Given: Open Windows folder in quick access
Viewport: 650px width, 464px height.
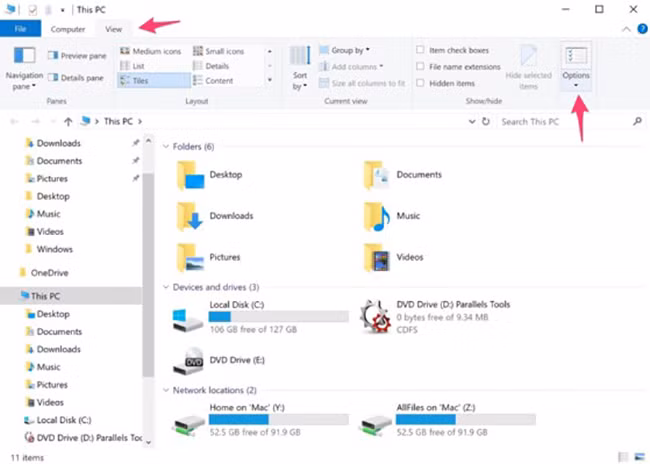Looking at the screenshot, I should point(49,249).
